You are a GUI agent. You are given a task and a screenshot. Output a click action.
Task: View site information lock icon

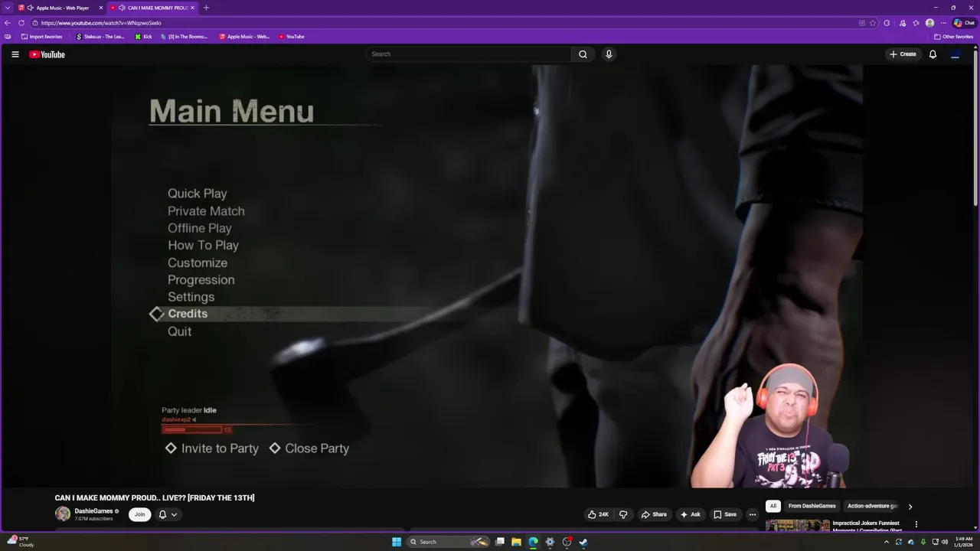point(35,23)
